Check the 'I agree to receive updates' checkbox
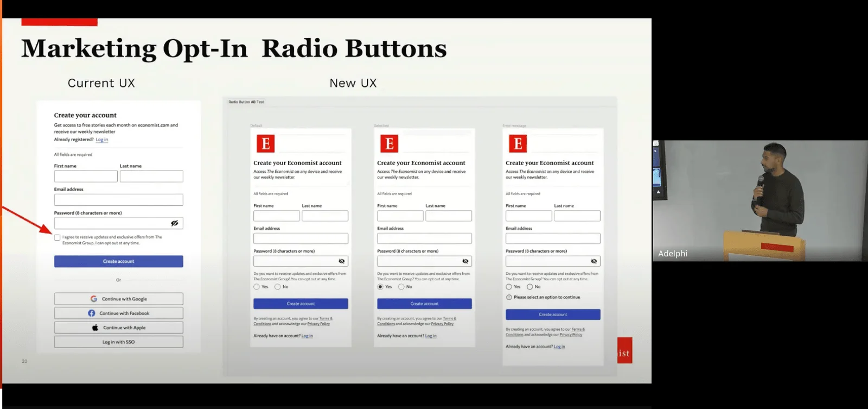Screen dimensions: 868x409 pos(58,237)
